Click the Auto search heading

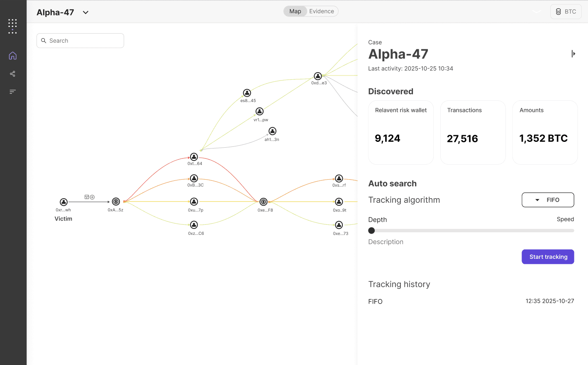(x=392, y=183)
